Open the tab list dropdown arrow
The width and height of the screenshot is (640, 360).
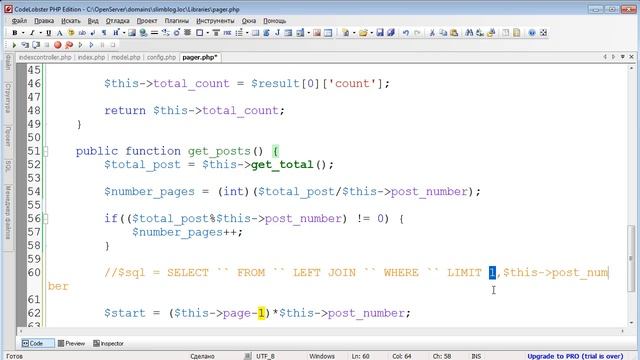tap(622, 57)
